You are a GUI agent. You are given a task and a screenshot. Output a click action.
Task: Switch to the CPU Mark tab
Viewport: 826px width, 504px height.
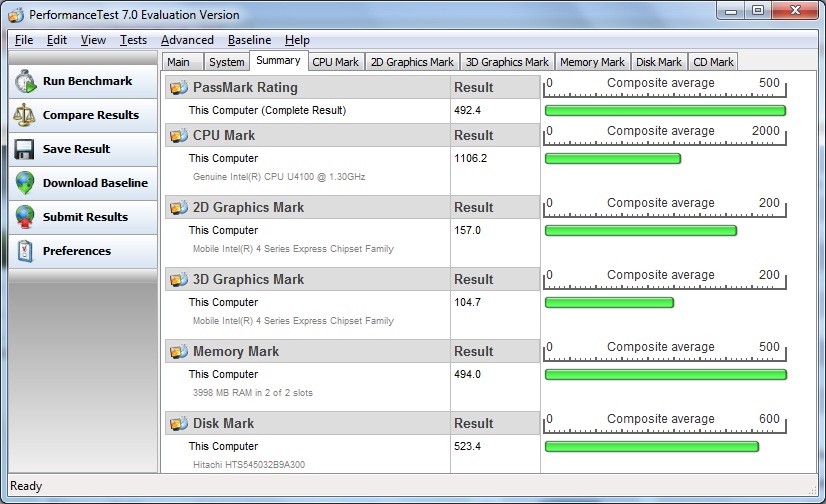336,62
